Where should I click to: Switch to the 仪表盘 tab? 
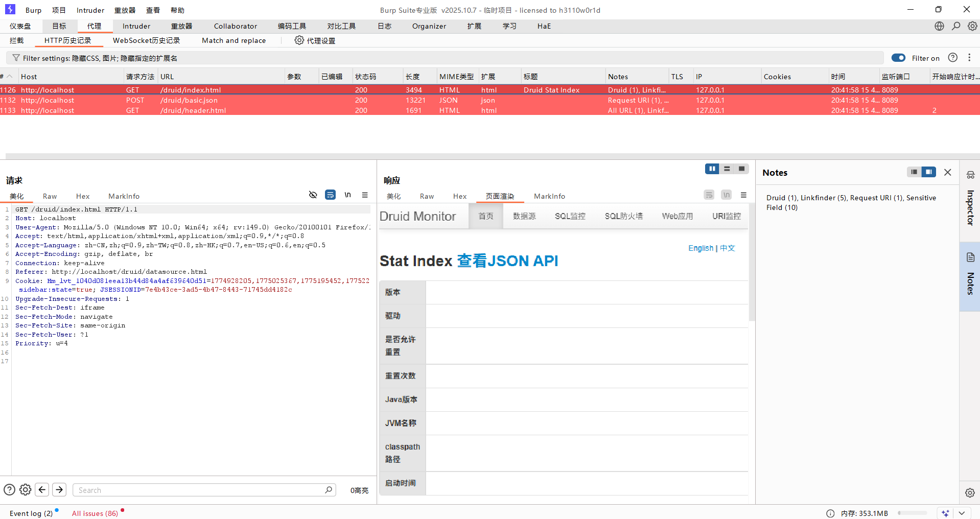(x=20, y=26)
